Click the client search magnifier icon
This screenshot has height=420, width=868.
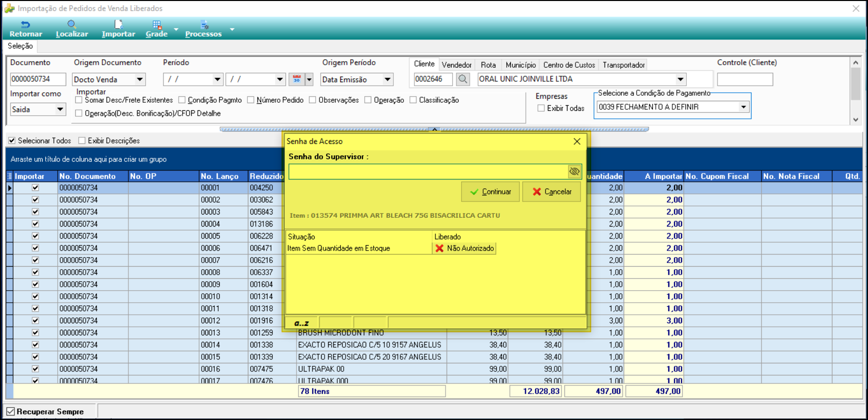463,79
